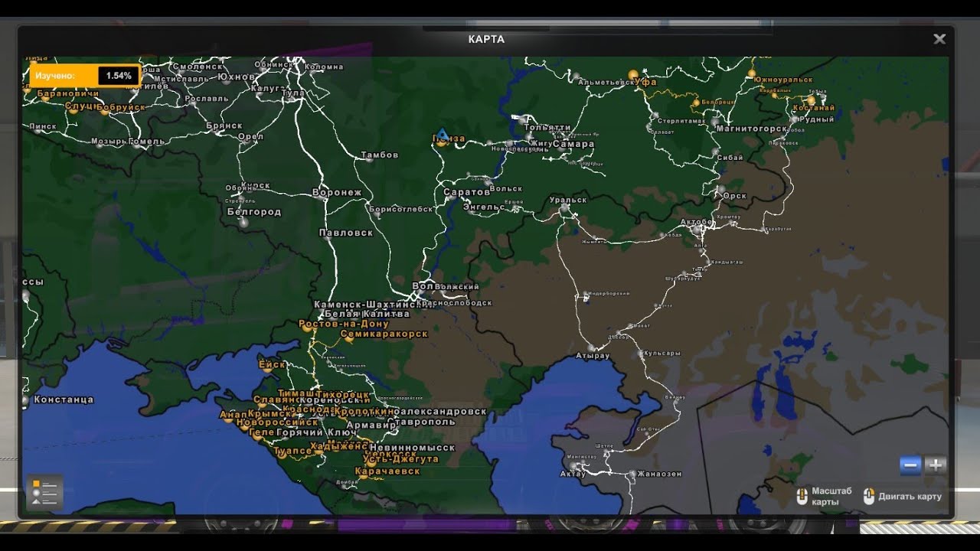Click the Альметьевск city label

pos(607,83)
